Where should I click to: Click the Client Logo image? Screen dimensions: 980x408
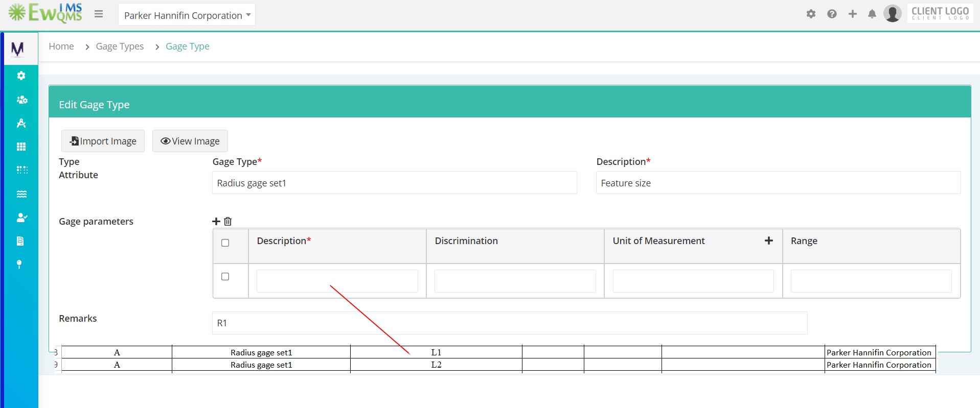click(940, 13)
